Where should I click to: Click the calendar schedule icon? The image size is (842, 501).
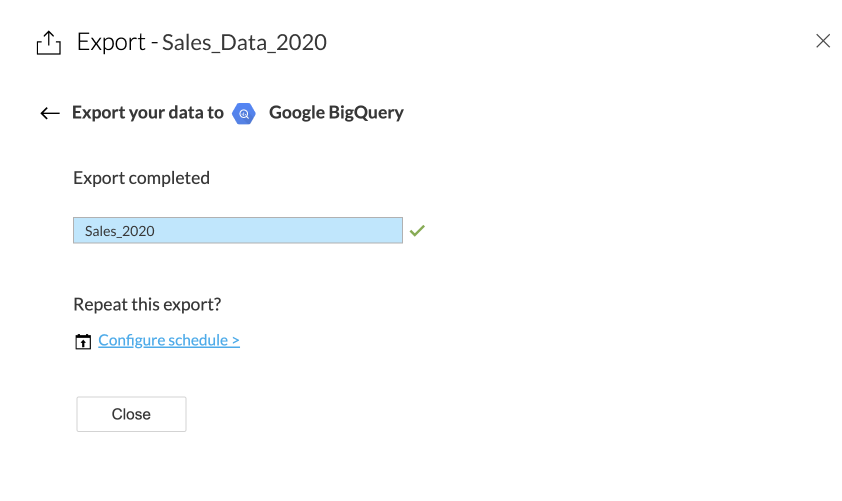coord(83,341)
